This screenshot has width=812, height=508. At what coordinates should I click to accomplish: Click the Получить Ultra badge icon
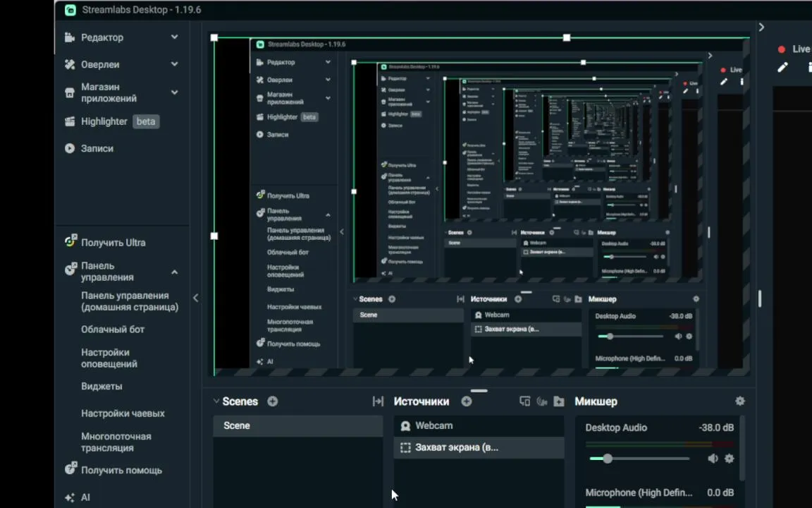tap(70, 241)
